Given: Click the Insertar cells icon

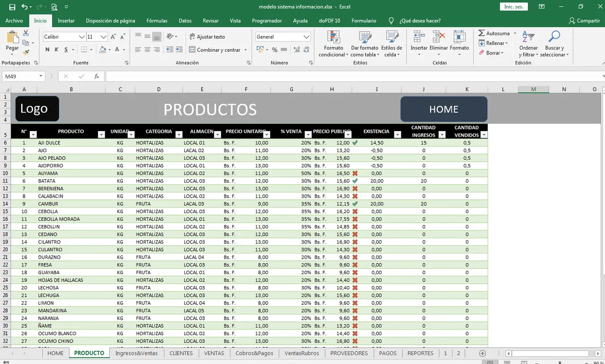Looking at the screenshot, I should (x=419, y=37).
